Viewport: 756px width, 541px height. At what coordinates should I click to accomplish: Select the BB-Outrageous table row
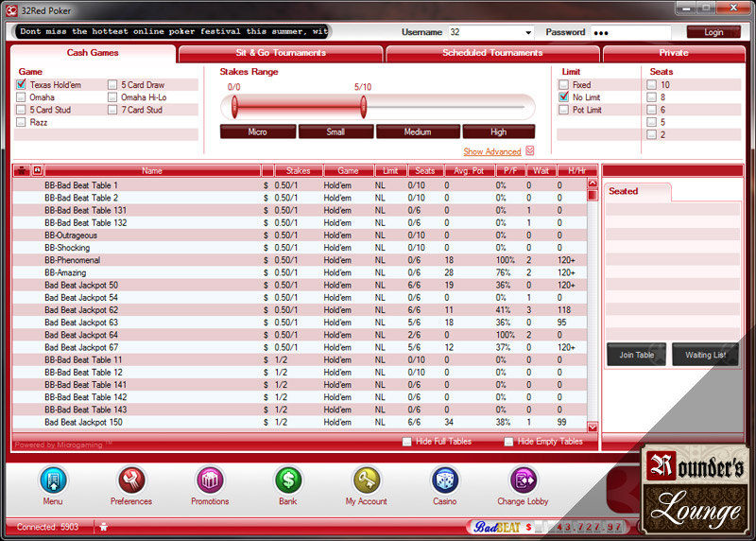coord(300,236)
